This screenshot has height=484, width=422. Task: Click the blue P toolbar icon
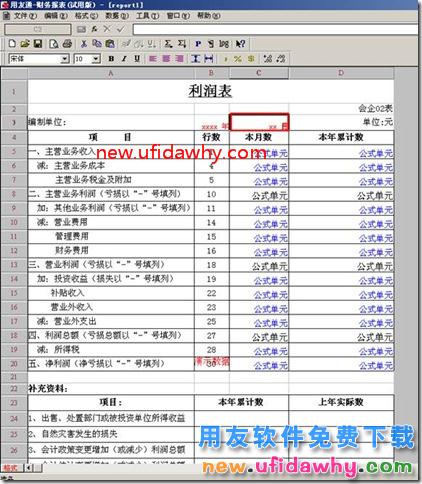point(198,44)
